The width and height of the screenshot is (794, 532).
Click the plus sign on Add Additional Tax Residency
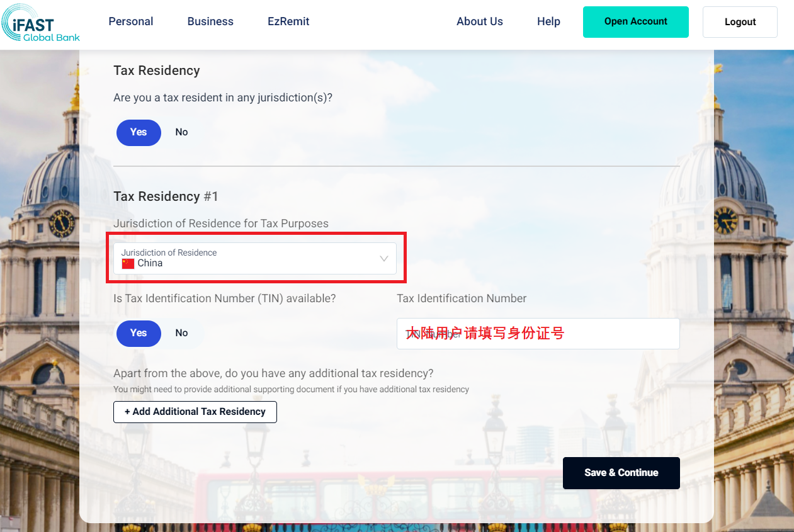pyautogui.click(x=127, y=412)
